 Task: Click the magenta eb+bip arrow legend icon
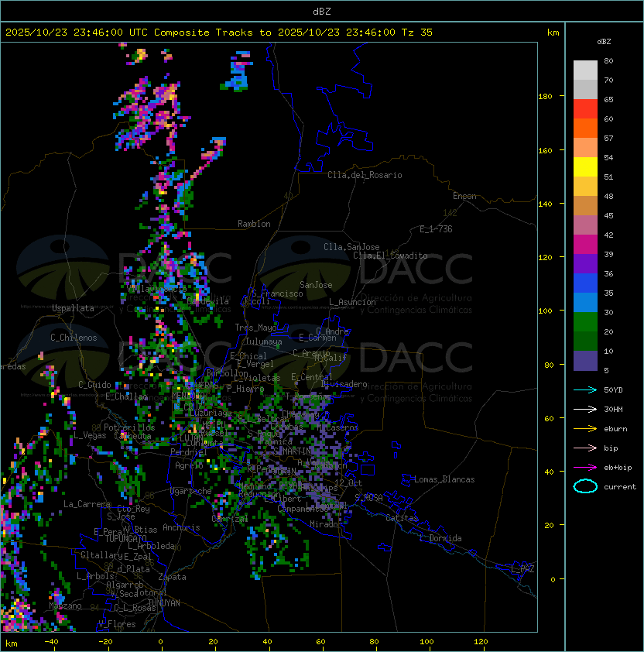pyautogui.click(x=585, y=468)
